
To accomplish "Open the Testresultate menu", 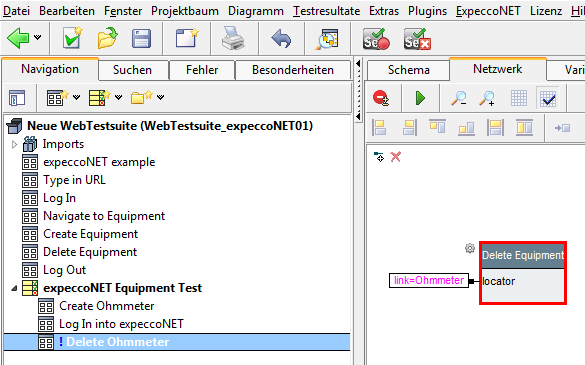I will (326, 11).
